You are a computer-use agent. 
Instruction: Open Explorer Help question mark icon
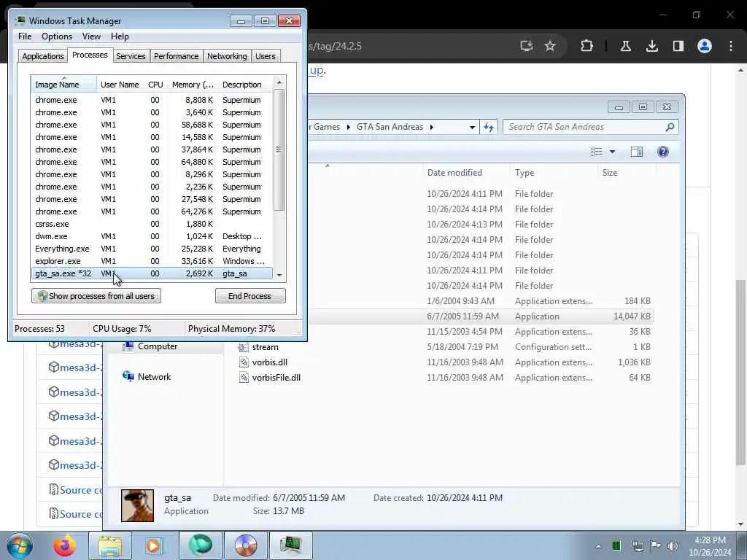(x=662, y=152)
